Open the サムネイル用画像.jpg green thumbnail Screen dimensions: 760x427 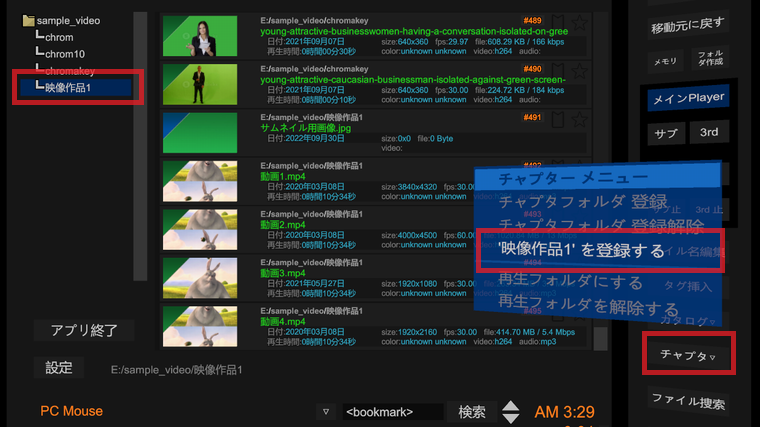tap(200, 133)
